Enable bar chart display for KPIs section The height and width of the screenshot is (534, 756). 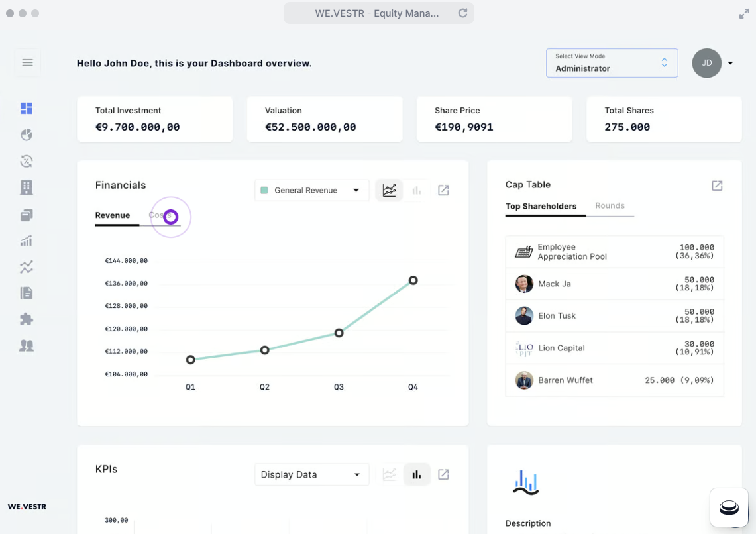(x=417, y=474)
